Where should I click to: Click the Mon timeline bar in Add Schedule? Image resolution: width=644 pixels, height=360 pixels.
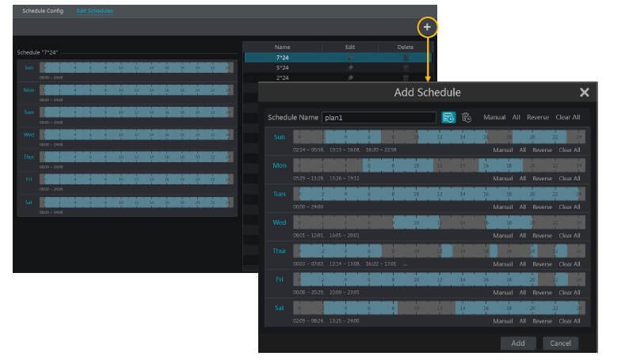point(439,165)
